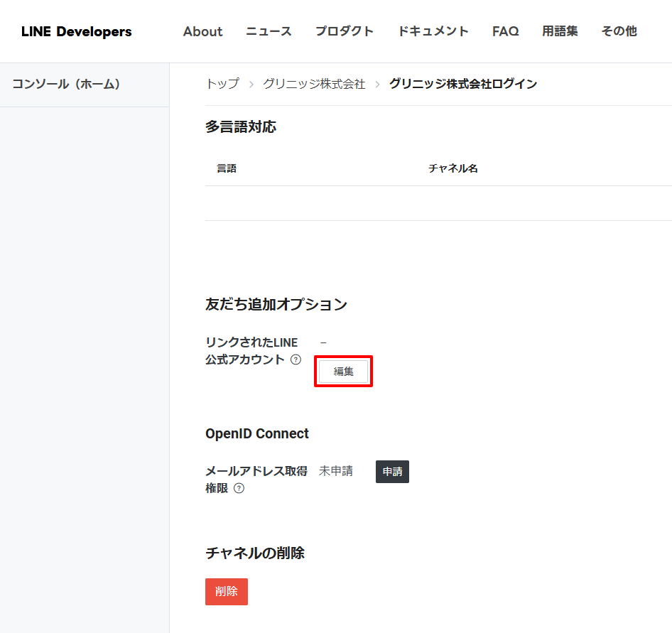Click help icon next to 権限
Image resolution: width=672 pixels, height=633 pixels.
(239, 488)
